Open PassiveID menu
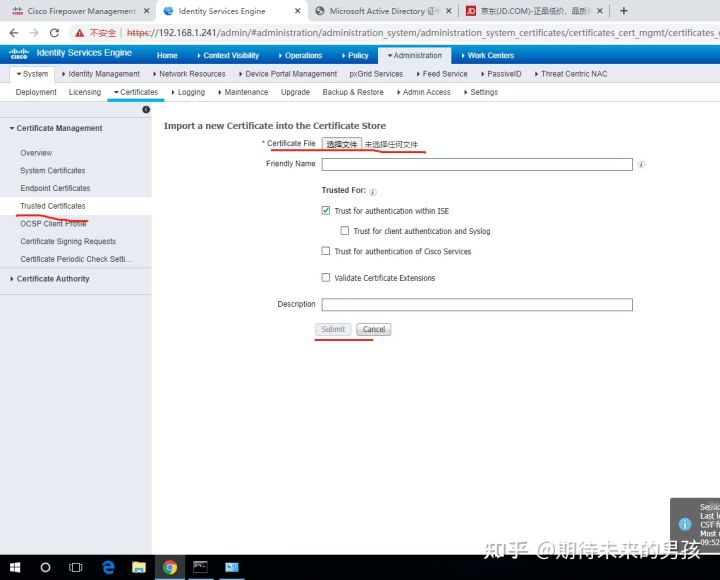720x580 pixels. (x=501, y=73)
